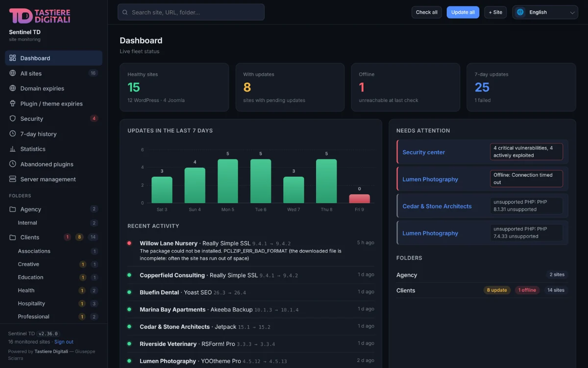
Task: Open Lumen Photography unsupported PHP alert
Action: point(482,233)
